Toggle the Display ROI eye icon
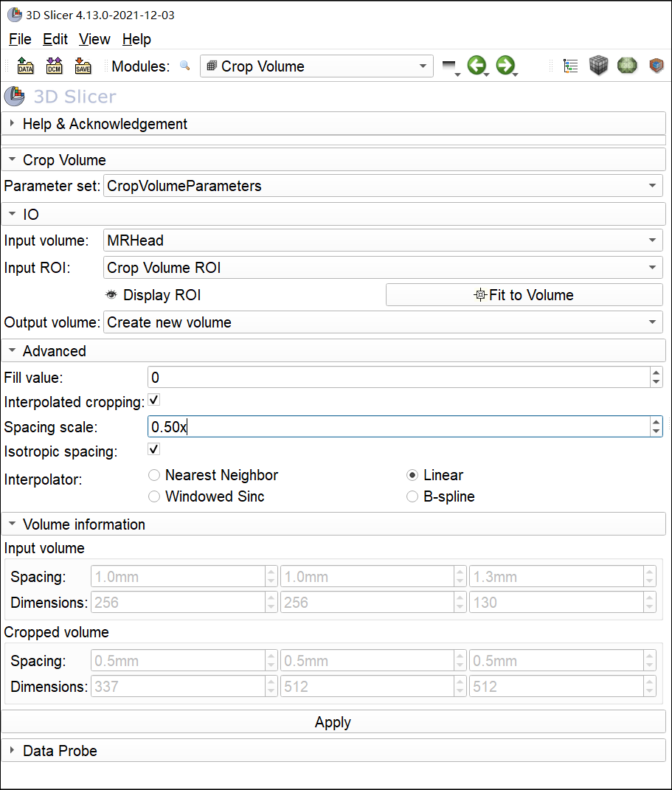Image resolution: width=672 pixels, height=790 pixels. [x=112, y=295]
